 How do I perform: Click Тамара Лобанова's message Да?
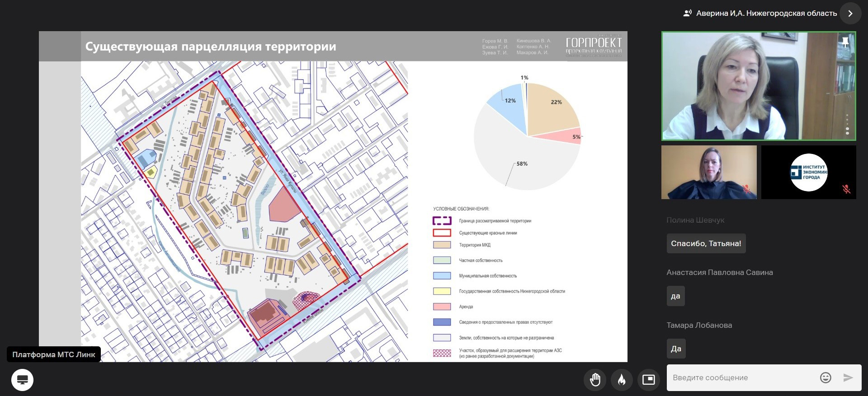[676, 349]
